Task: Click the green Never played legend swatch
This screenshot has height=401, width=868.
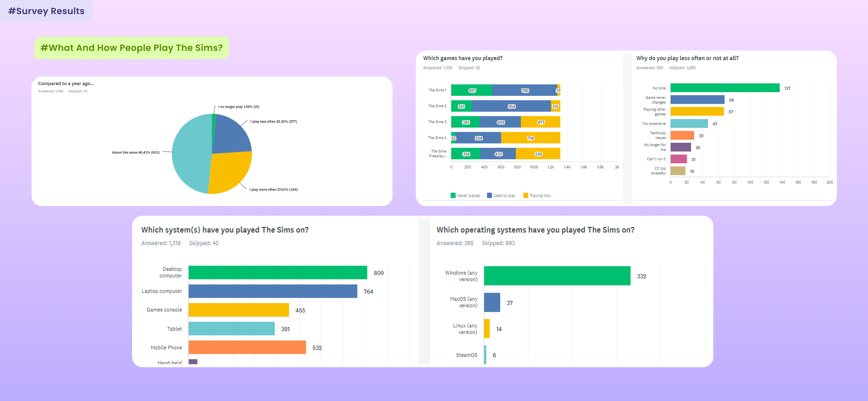Action: point(453,195)
